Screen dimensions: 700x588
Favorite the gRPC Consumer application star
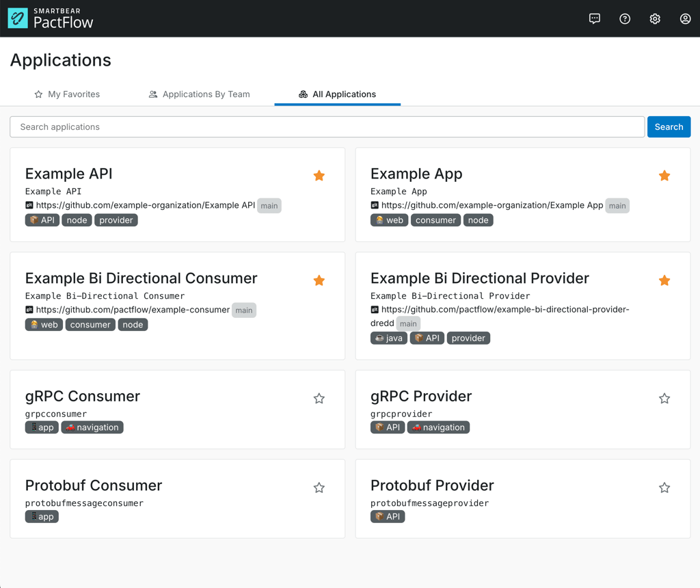click(319, 399)
